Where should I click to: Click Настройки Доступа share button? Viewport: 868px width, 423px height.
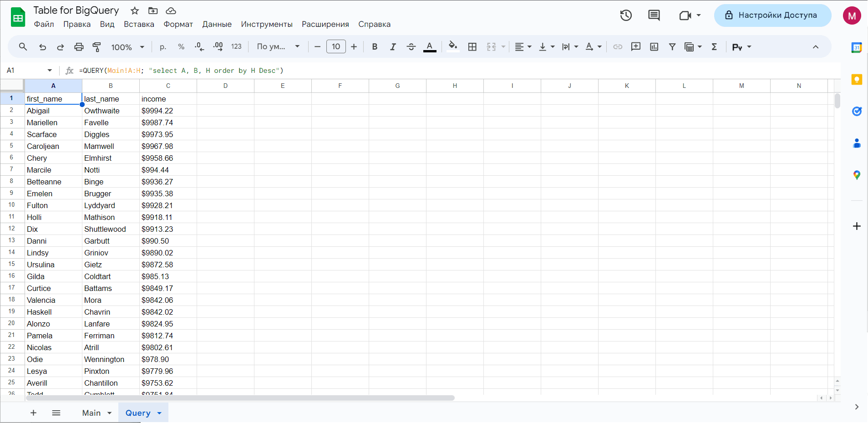tap(772, 15)
